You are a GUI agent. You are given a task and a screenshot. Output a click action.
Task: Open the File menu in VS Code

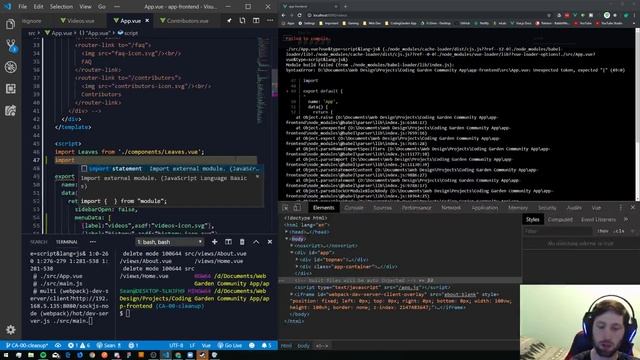click(22, 7)
